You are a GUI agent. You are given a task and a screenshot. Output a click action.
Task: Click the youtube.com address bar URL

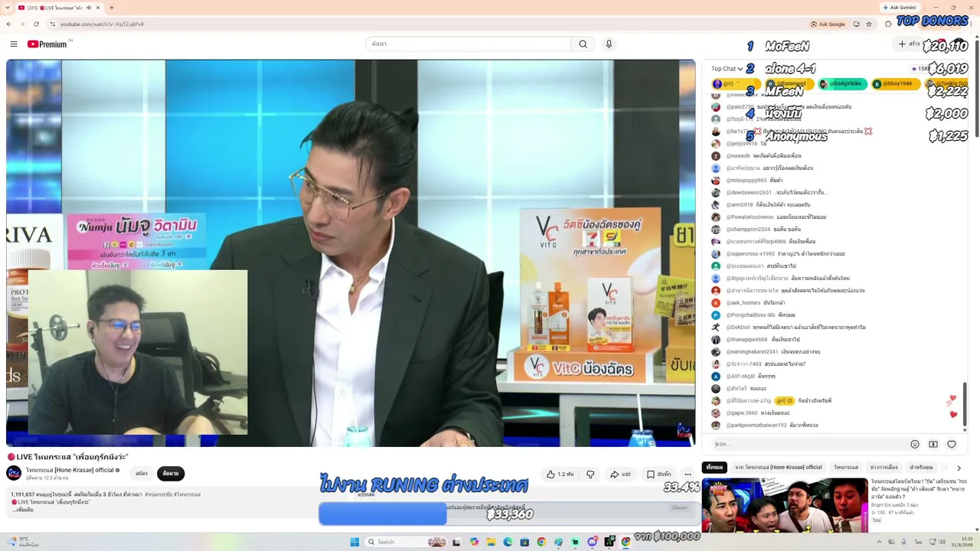point(102,24)
